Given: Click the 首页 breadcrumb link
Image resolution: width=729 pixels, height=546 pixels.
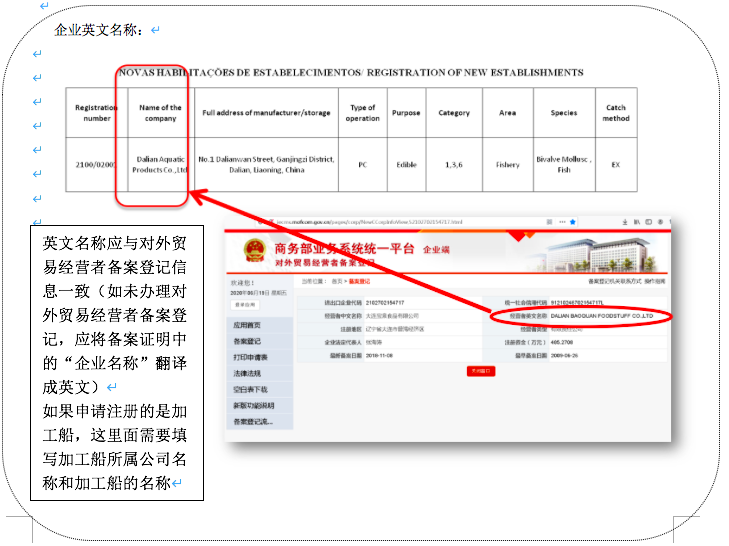Looking at the screenshot, I should tap(337, 284).
